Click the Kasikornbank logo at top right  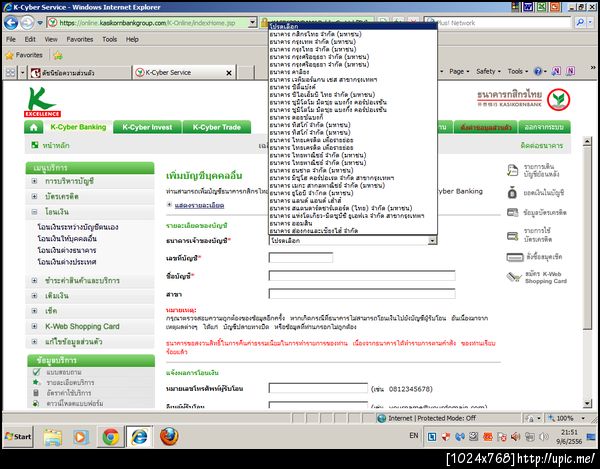click(523, 99)
